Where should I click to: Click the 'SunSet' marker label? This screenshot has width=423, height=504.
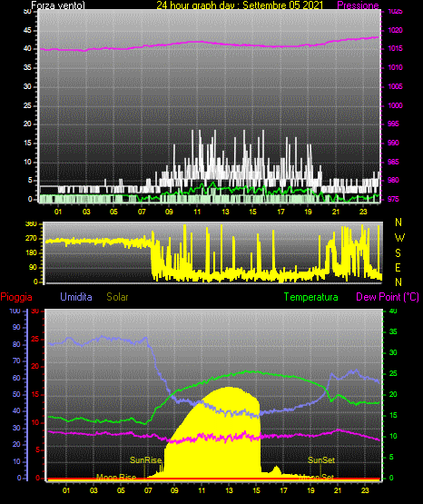(x=321, y=460)
